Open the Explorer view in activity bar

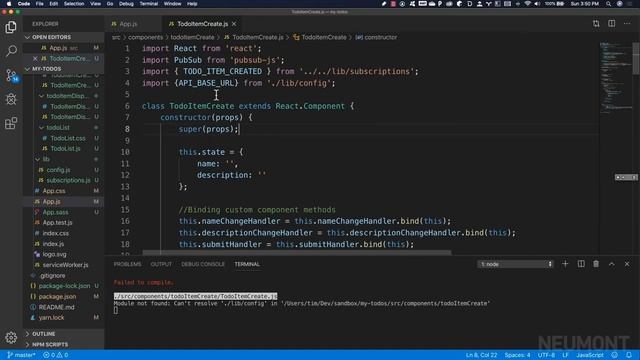coord(11,27)
